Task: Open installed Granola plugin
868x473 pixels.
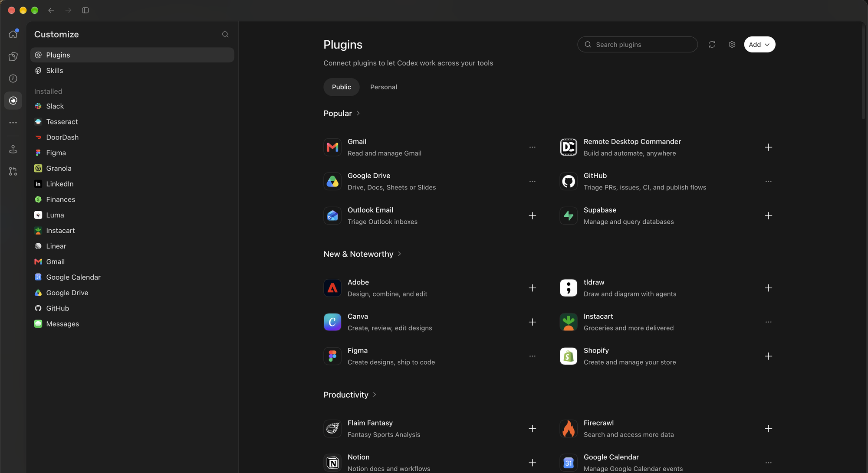Action: tap(132, 168)
